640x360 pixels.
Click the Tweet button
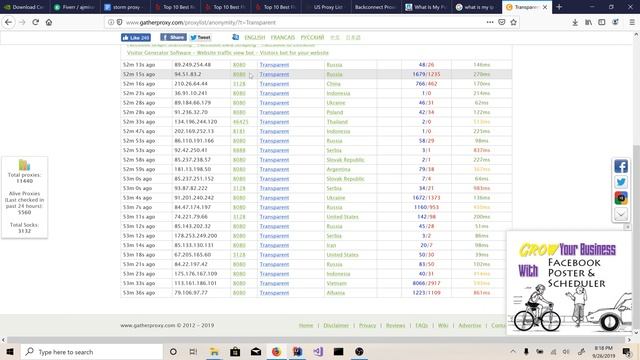(200, 38)
